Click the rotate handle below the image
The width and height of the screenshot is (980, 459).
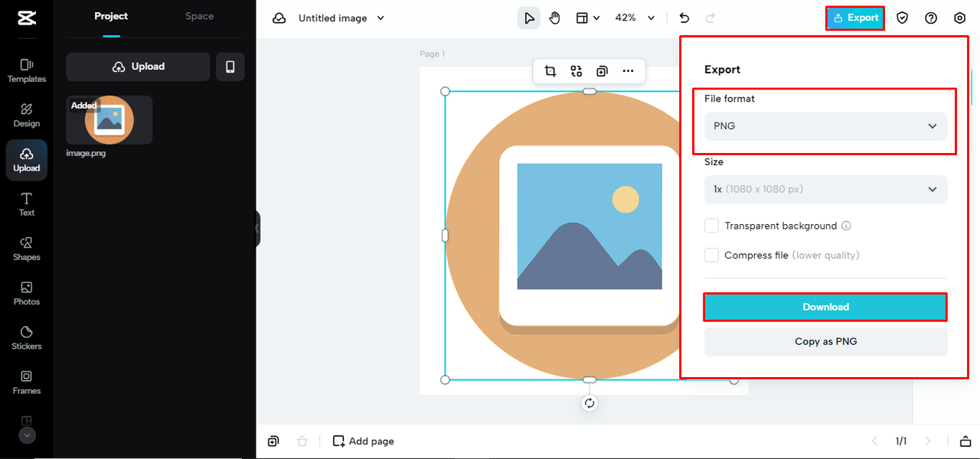[590, 403]
